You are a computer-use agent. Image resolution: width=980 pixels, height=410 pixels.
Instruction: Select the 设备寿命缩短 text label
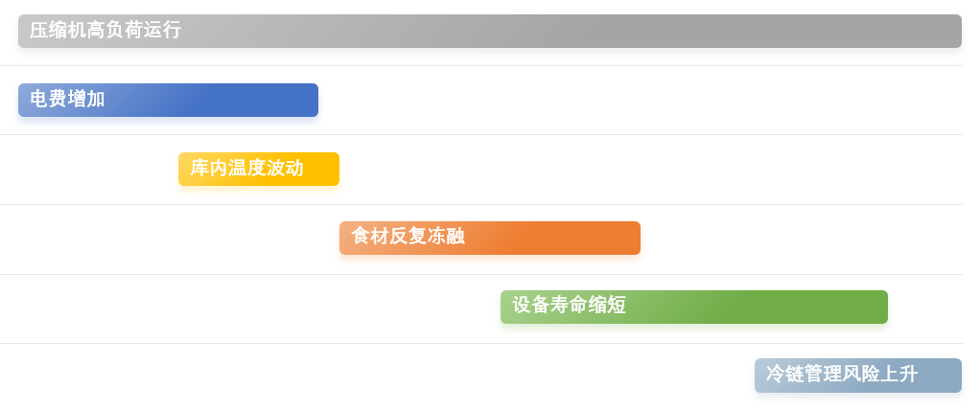570,306
